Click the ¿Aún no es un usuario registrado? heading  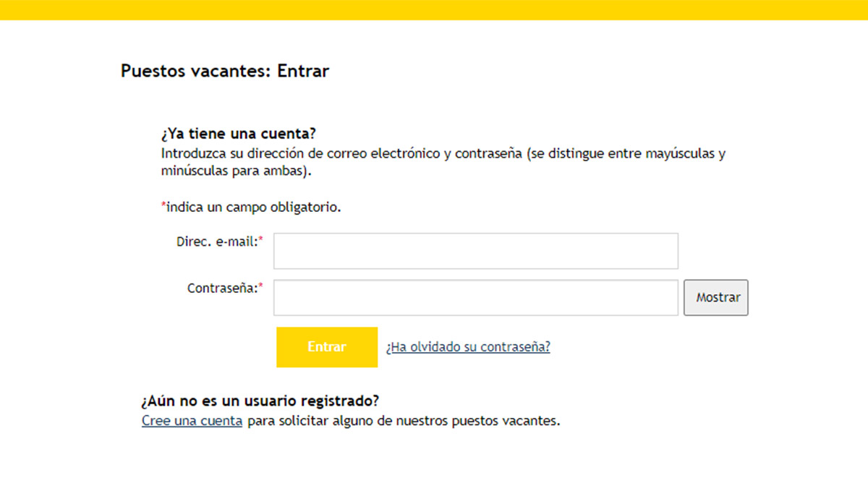click(260, 401)
